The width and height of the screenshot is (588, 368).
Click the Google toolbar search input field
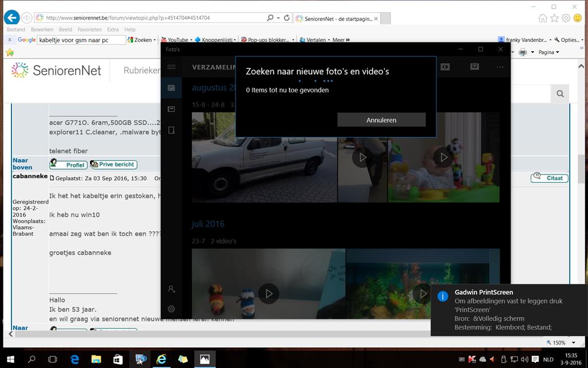[x=80, y=40]
